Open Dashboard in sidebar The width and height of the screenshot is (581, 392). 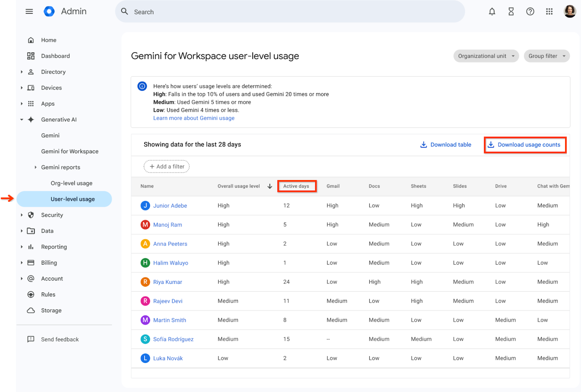coord(56,56)
